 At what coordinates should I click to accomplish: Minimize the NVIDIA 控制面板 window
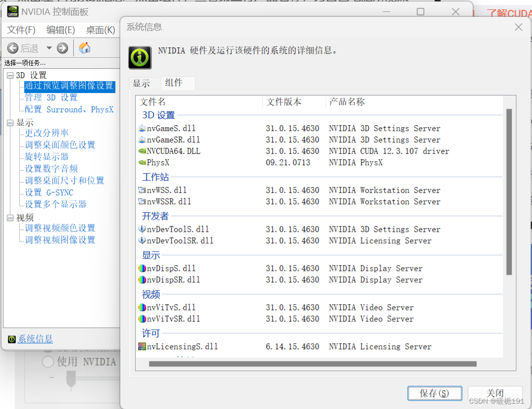point(386,11)
